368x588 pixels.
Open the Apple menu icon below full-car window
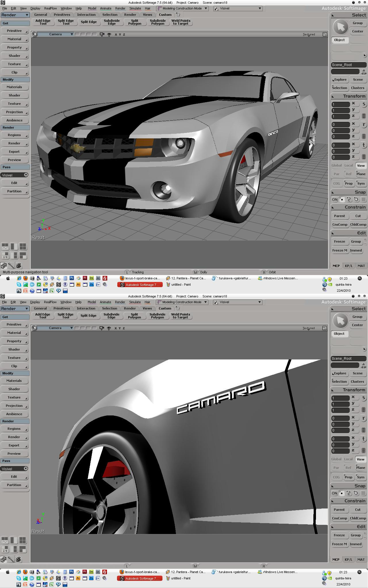[8, 278]
